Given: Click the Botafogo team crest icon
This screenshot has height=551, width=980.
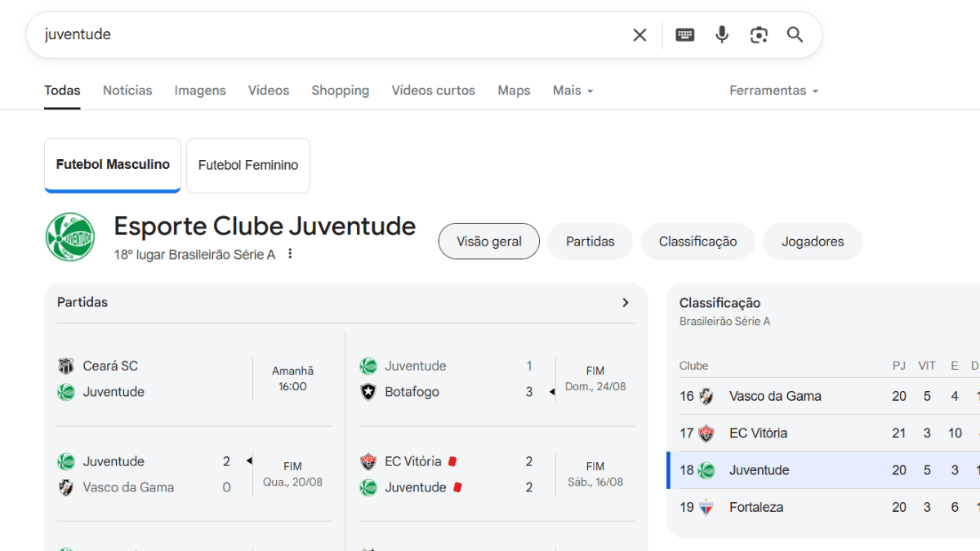Looking at the screenshot, I should tap(368, 392).
